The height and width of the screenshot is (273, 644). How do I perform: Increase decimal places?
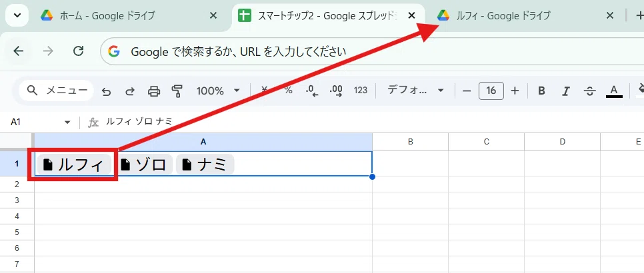(x=336, y=91)
